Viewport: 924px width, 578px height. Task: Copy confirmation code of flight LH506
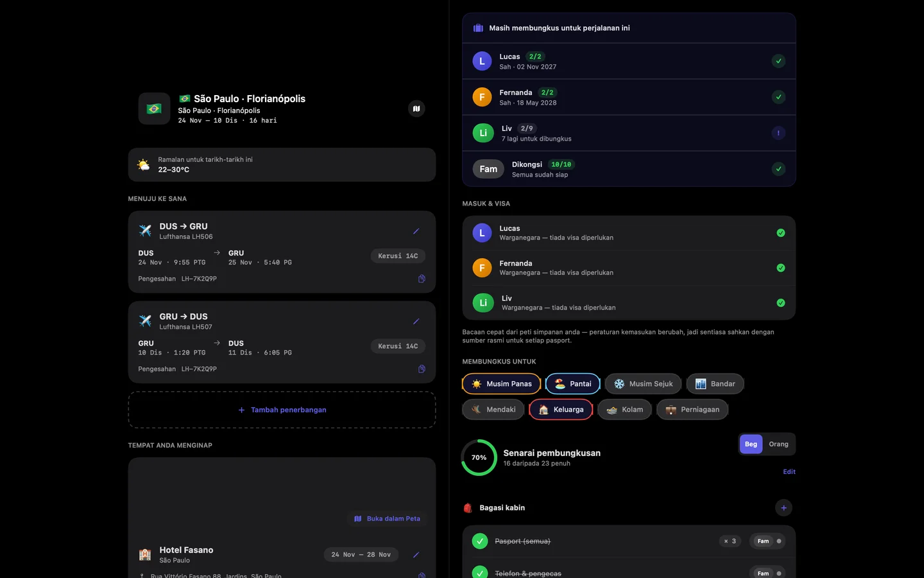[x=422, y=279]
